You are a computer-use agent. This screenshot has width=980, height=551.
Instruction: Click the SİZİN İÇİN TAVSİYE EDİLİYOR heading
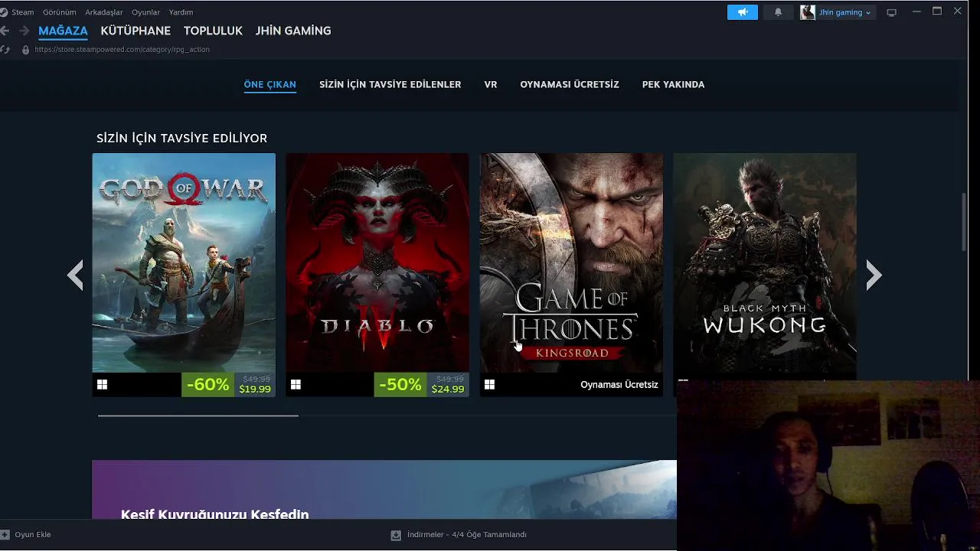182,139
